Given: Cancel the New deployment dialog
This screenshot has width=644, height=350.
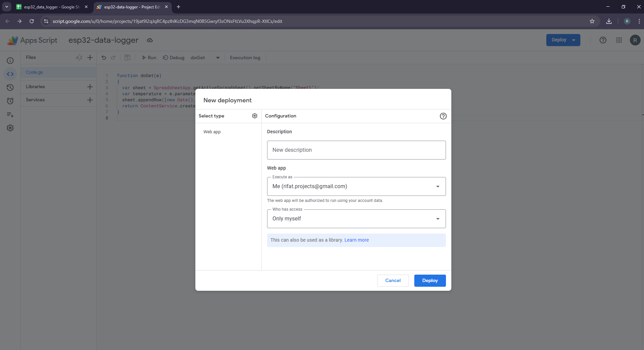Looking at the screenshot, I should click(x=393, y=281).
